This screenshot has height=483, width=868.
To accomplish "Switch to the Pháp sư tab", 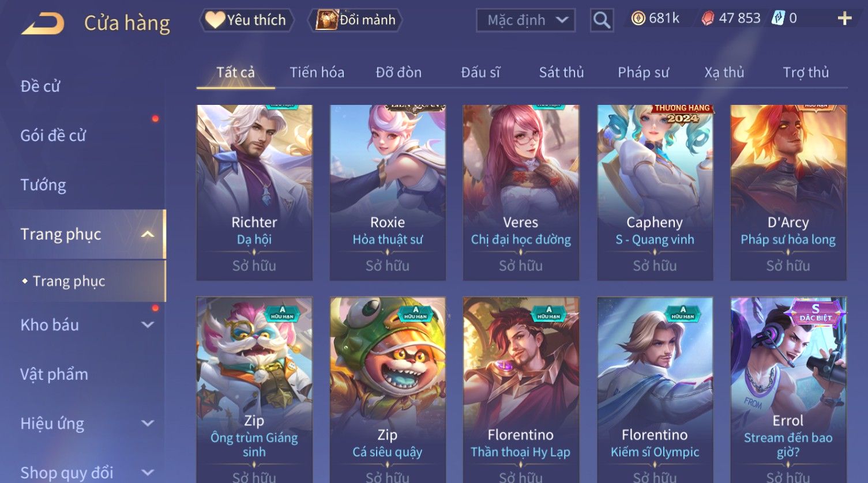I will [x=643, y=72].
